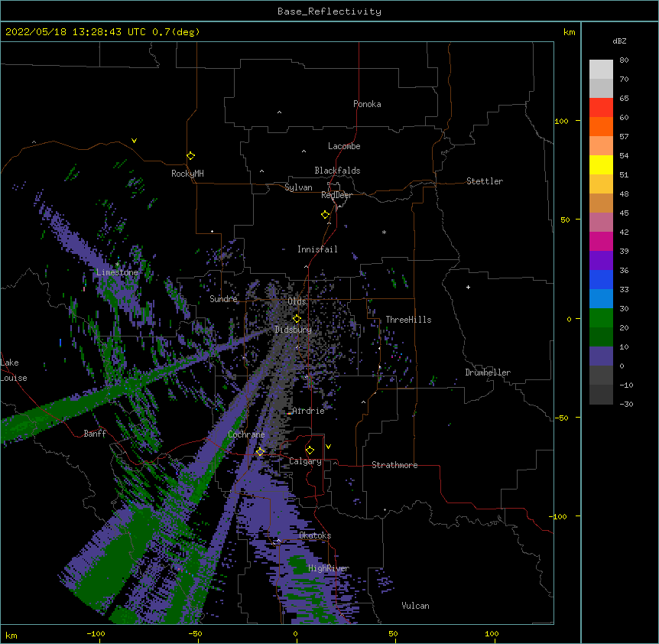Viewport: 659px width, 644px height.
Task: Click the RedDeer city label
Action: tap(336, 195)
